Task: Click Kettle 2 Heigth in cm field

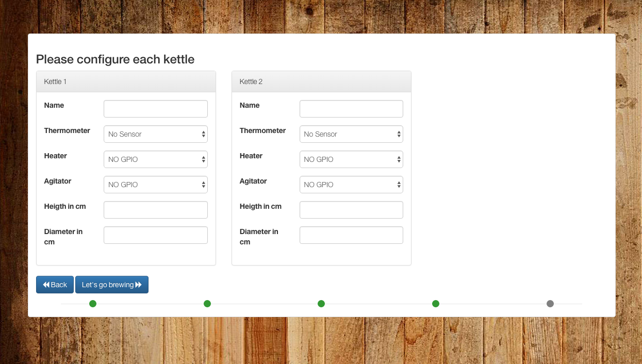Action: 351,210
